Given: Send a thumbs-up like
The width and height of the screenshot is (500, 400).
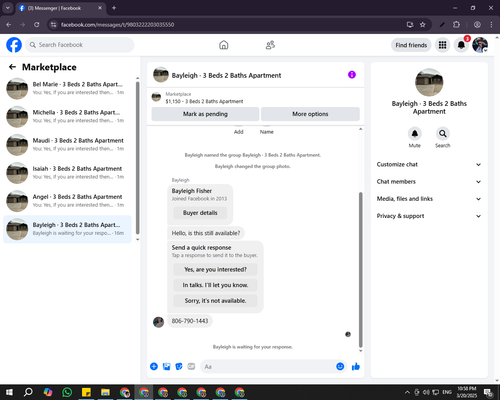Looking at the screenshot, I should tap(356, 367).
